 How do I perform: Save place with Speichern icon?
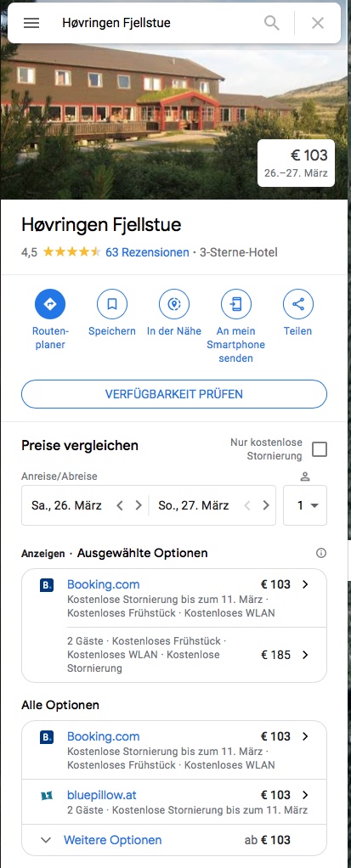click(112, 304)
